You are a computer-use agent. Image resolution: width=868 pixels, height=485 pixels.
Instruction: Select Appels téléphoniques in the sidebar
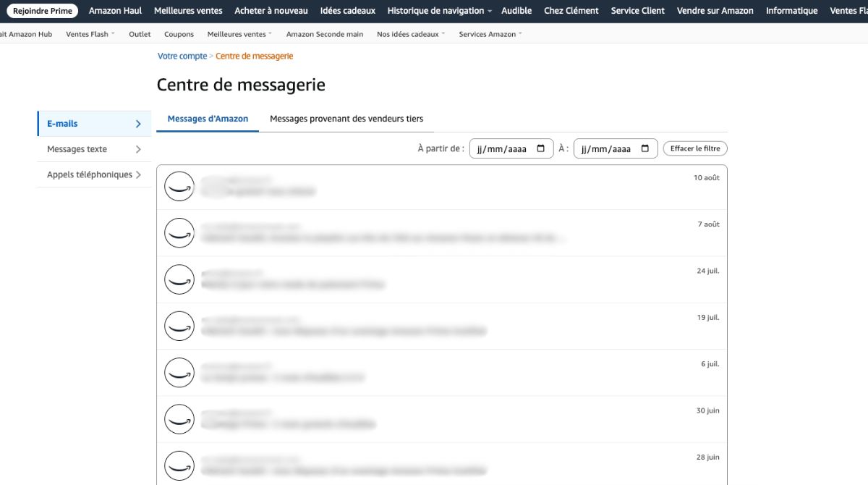(x=94, y=174)
